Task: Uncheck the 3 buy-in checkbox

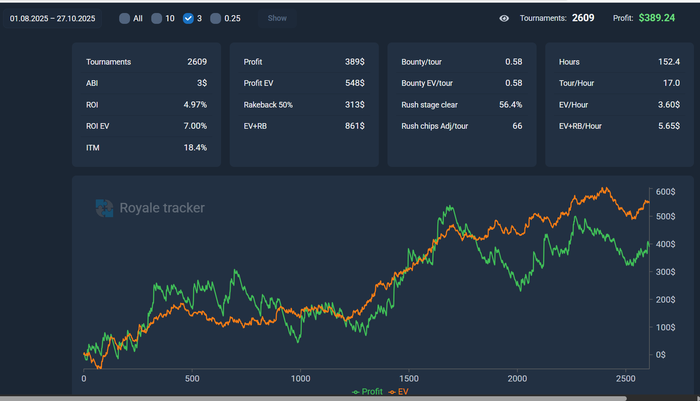Action: point(188,18)
